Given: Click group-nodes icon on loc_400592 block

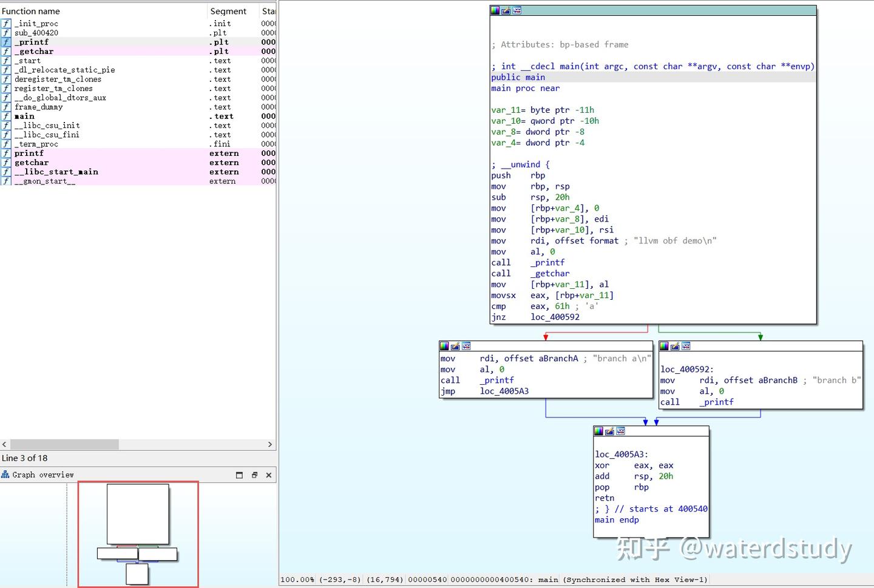Looking at the screenshot, I should [x=686, y=346].
